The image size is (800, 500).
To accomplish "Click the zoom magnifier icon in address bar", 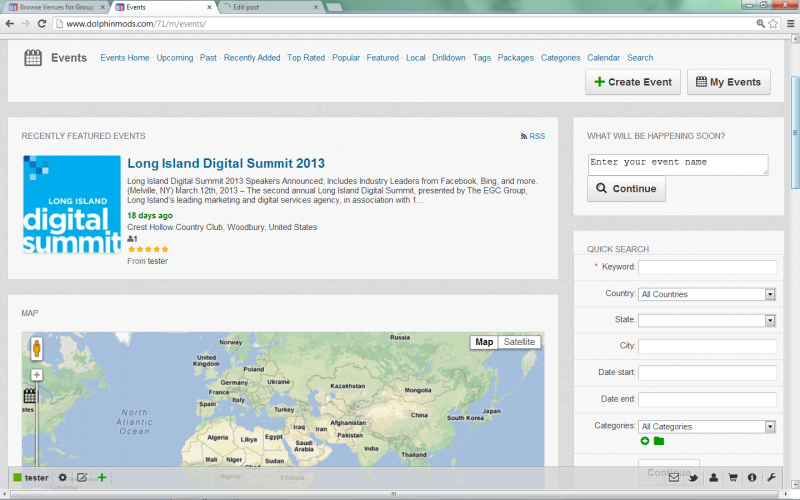I will tap(760, 23).
